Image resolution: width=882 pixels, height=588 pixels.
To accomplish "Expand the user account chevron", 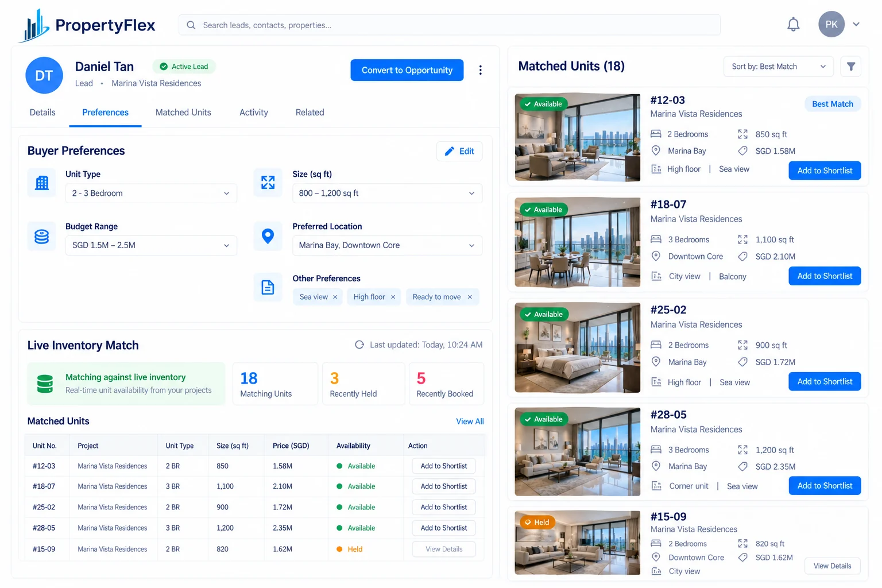I will coord(856,25).
